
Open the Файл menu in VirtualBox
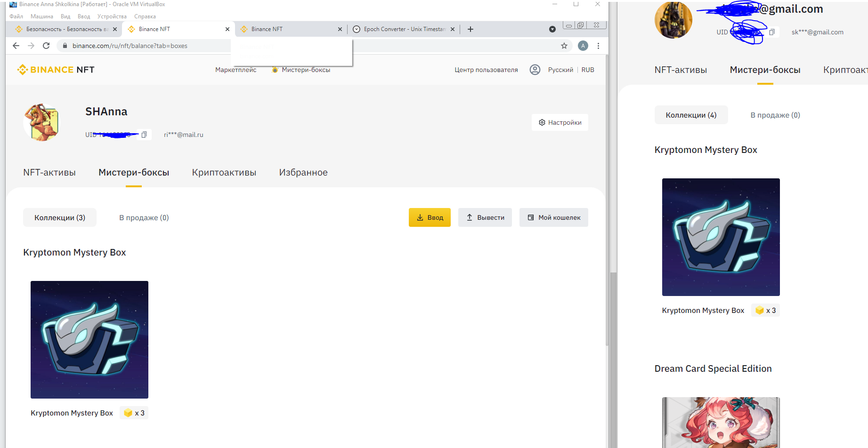click(16, 16)
